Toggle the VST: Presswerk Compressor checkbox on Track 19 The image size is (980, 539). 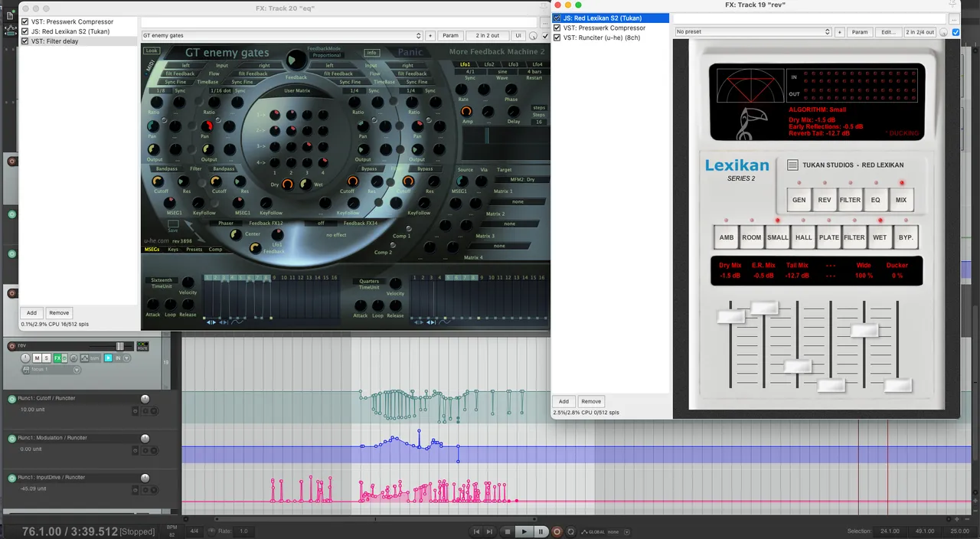click(x=557, y=28)
